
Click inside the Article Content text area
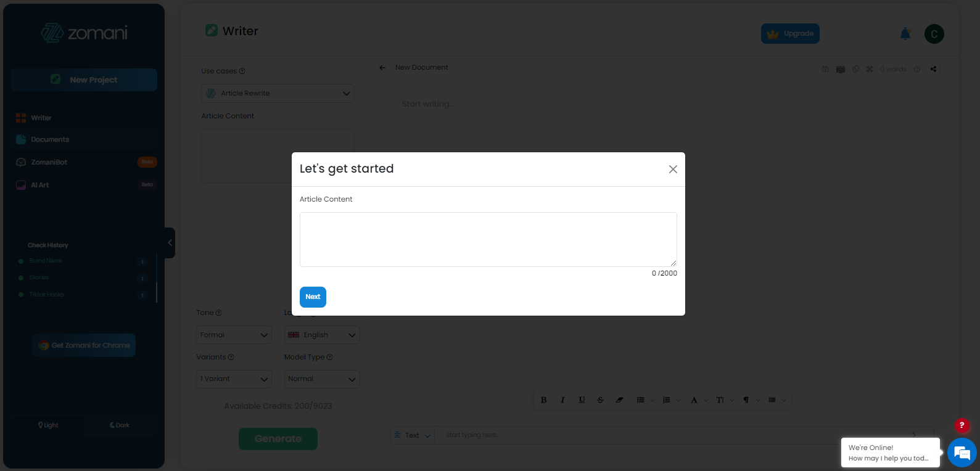[x=488, y=239]
